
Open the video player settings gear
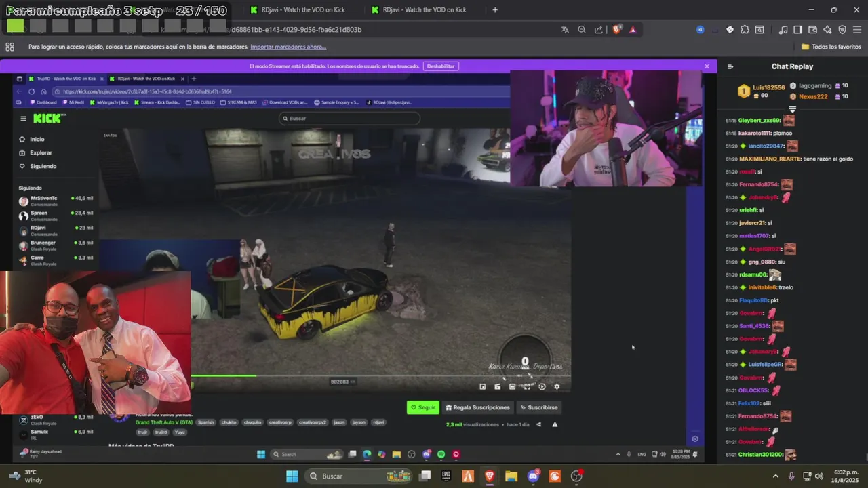557,386
